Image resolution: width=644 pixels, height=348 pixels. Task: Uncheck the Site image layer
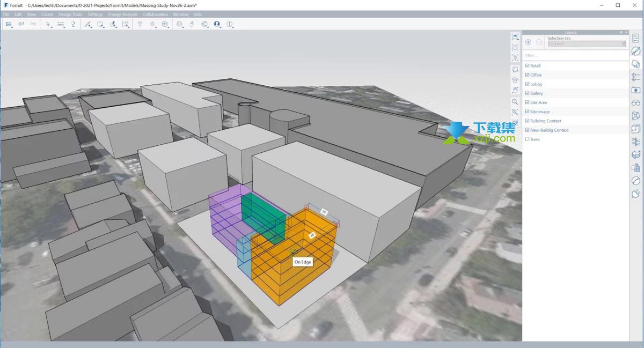click(527, 112)
